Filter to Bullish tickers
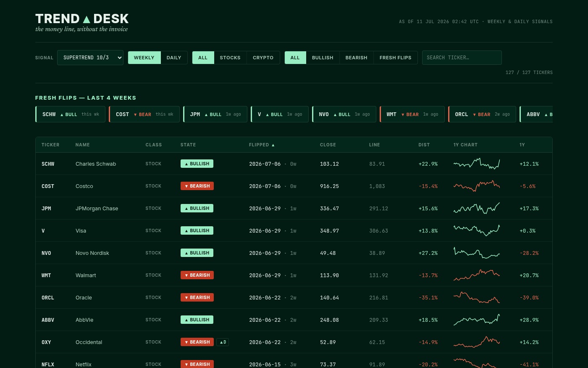Viewport: 588px width, 368px height. (323, 58)
